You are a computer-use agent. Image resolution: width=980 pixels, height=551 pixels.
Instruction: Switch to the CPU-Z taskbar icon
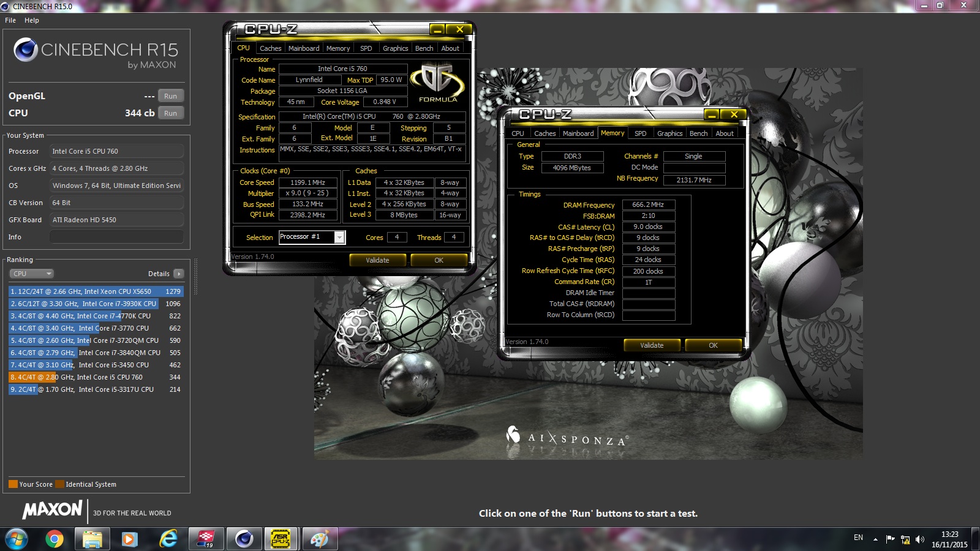281,539
